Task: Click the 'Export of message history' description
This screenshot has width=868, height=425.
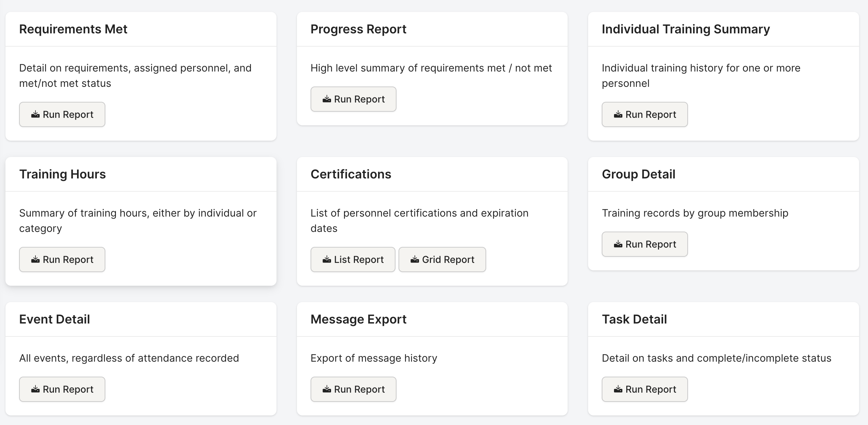Action: point(374,358)
